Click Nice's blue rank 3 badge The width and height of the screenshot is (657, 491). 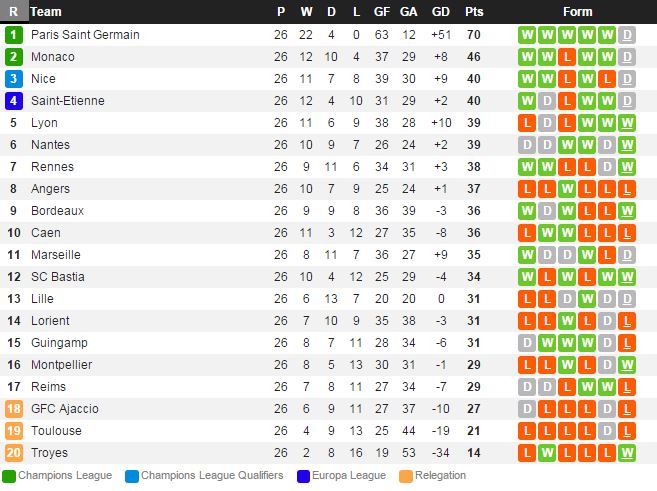point(13,79)
